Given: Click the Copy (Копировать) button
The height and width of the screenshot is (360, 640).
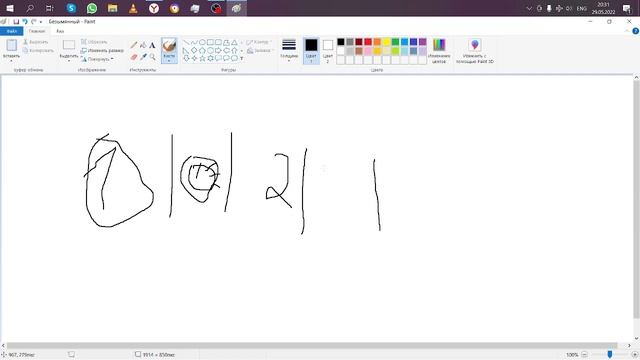Looking at the screenshot, I should [x=38, y=51].
